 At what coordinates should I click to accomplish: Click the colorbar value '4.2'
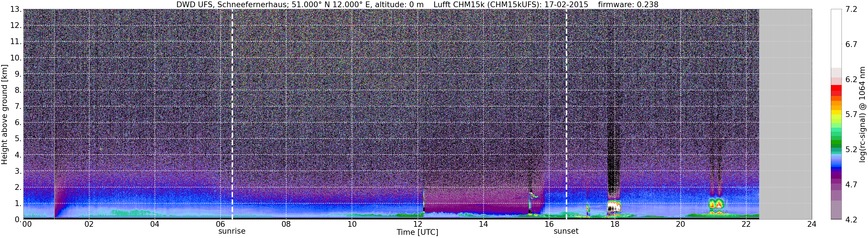(851, 220)
